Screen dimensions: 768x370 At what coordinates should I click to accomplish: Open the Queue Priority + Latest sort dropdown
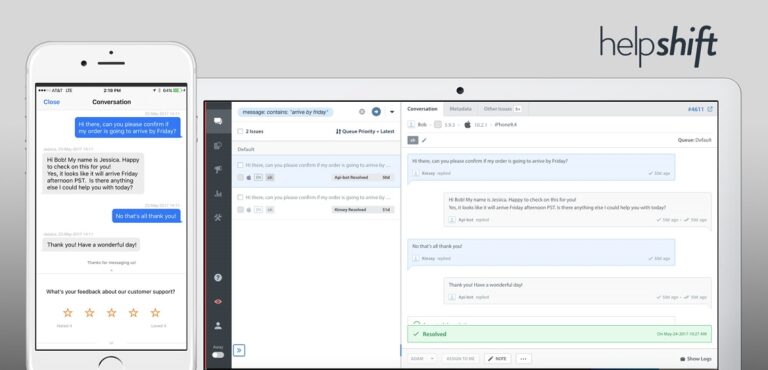365,131
